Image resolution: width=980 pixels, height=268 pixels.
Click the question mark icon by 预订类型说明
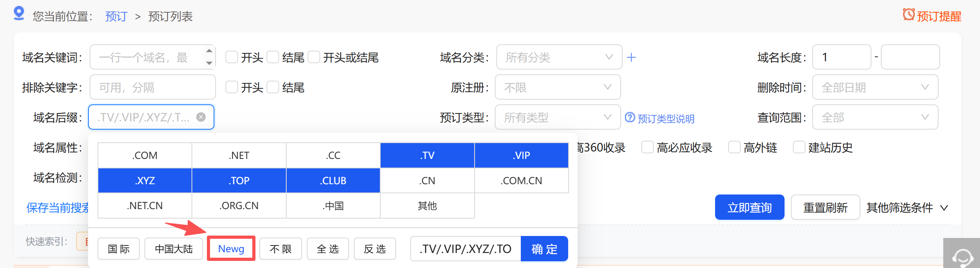[x=630, y=117]
